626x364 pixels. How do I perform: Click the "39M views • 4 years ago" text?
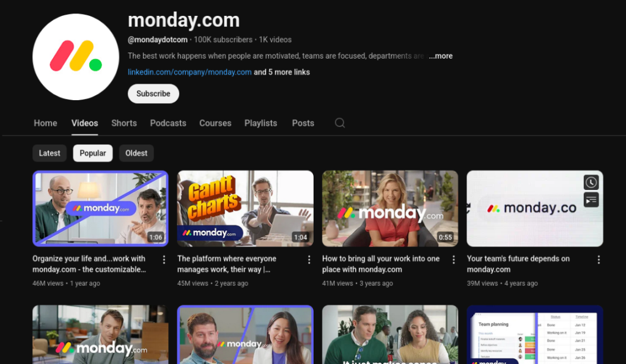pyautogui.click(x=503, y=283)
